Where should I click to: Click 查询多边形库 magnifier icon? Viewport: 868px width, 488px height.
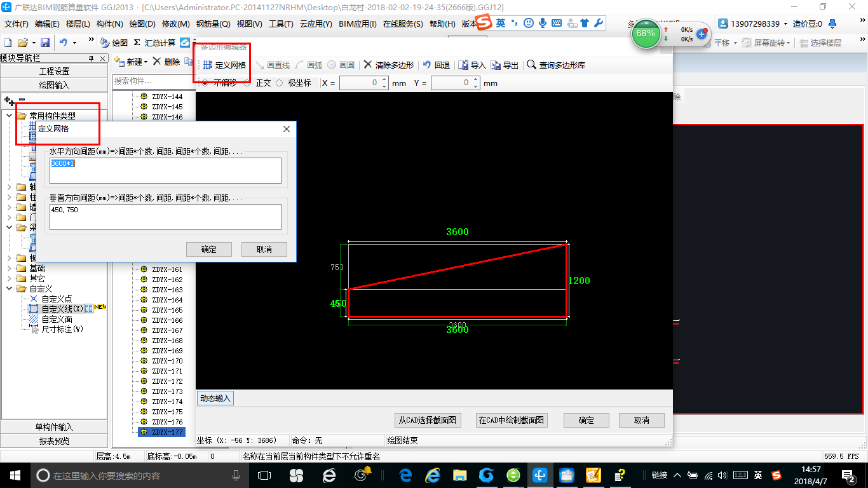tap(532, 65)
